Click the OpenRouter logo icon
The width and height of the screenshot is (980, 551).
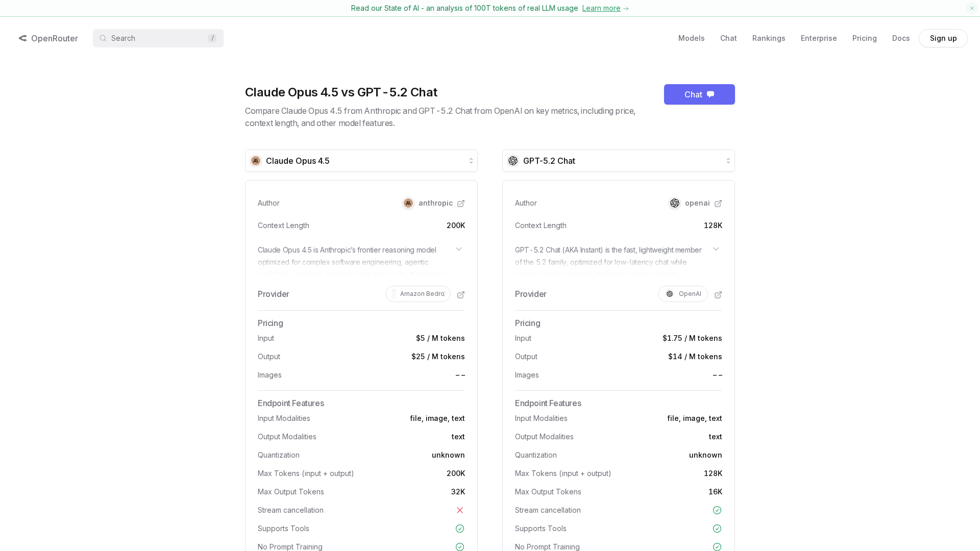coord(23,38)
